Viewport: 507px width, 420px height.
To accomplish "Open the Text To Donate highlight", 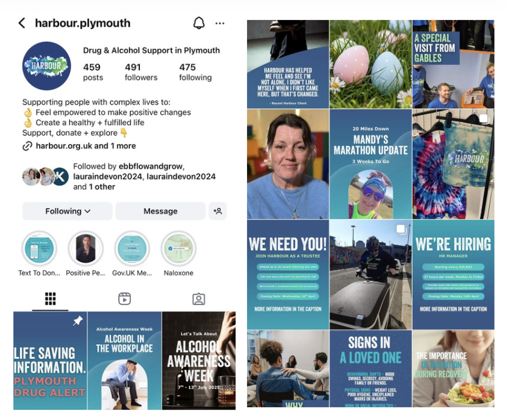I will 39,248.
